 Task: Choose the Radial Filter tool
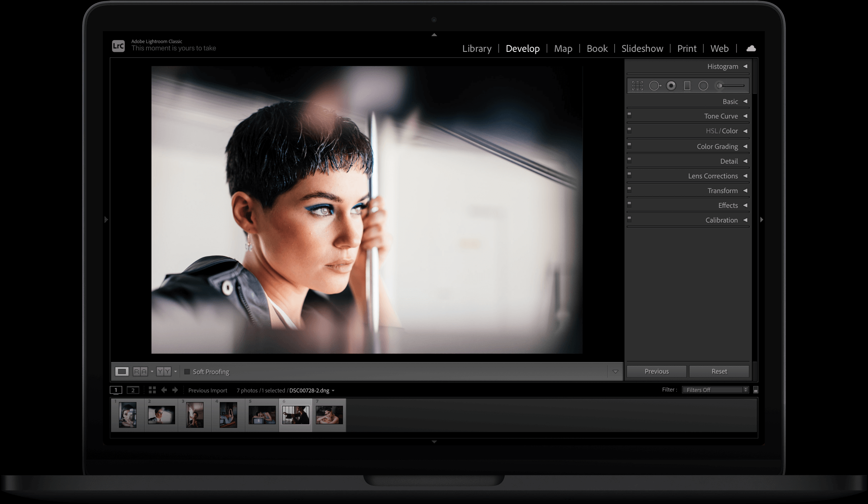[703, 86]
